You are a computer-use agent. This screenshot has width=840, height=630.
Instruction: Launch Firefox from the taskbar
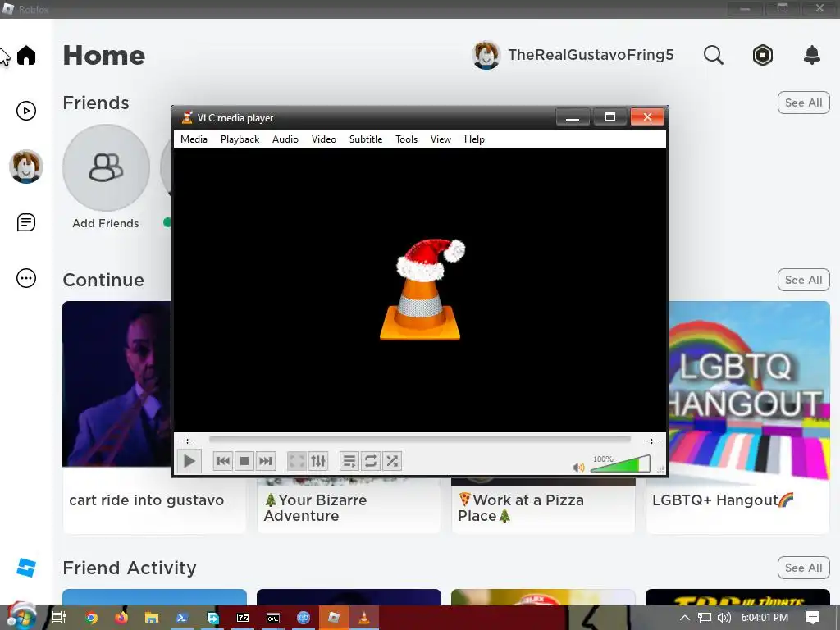click(121, 618)
